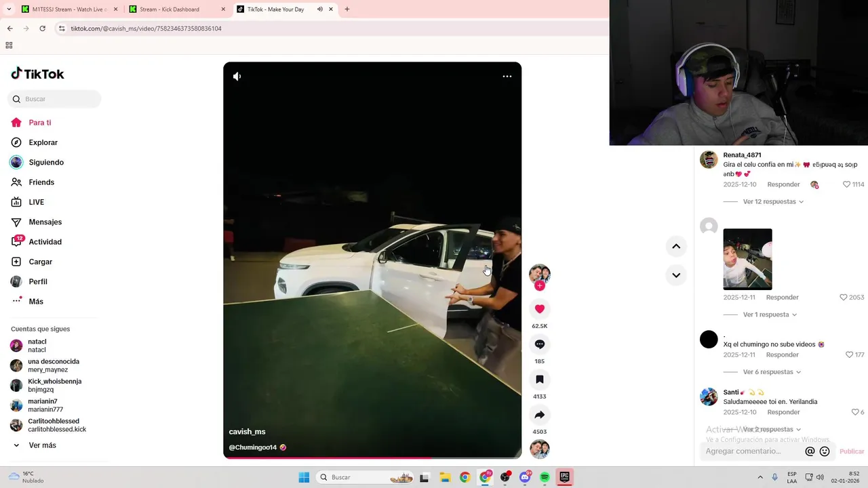This screenshot has height=488, width=868.
Task: Share the video with the arrow icon
Action: pyautogui.click(x=540, y=415)
